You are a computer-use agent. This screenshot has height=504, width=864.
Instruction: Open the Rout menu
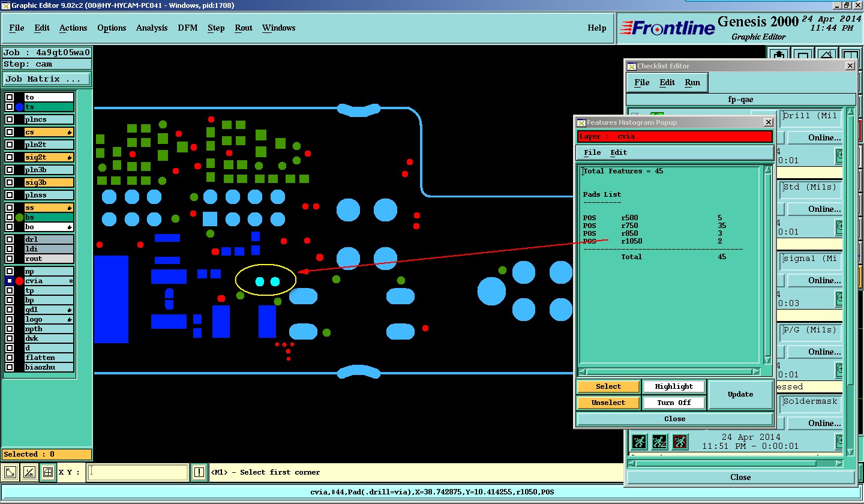(244, 28)
